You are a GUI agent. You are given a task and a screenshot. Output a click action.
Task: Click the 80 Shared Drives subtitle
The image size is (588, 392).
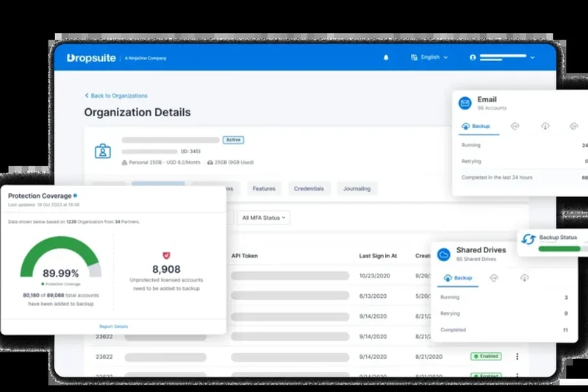[476, 259]
